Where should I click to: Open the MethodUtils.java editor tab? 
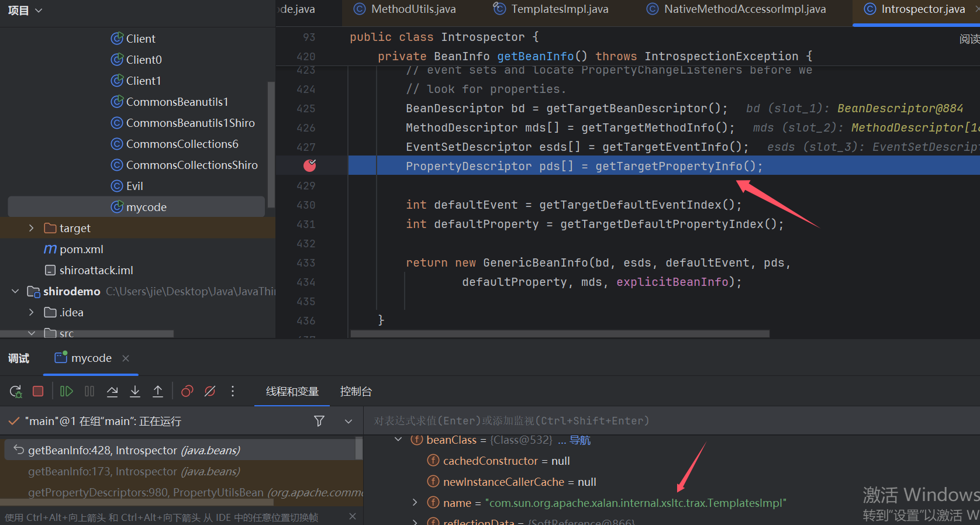click(x=405, y=9)
